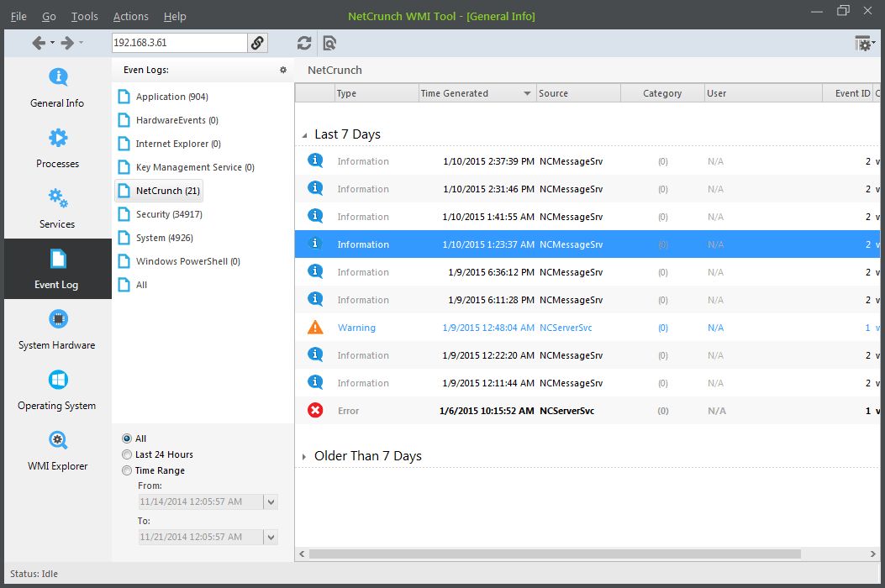The height and width of the screenshot is (588, 885).
Task: Launch the WMI Explorer
Action: (56, 449)
